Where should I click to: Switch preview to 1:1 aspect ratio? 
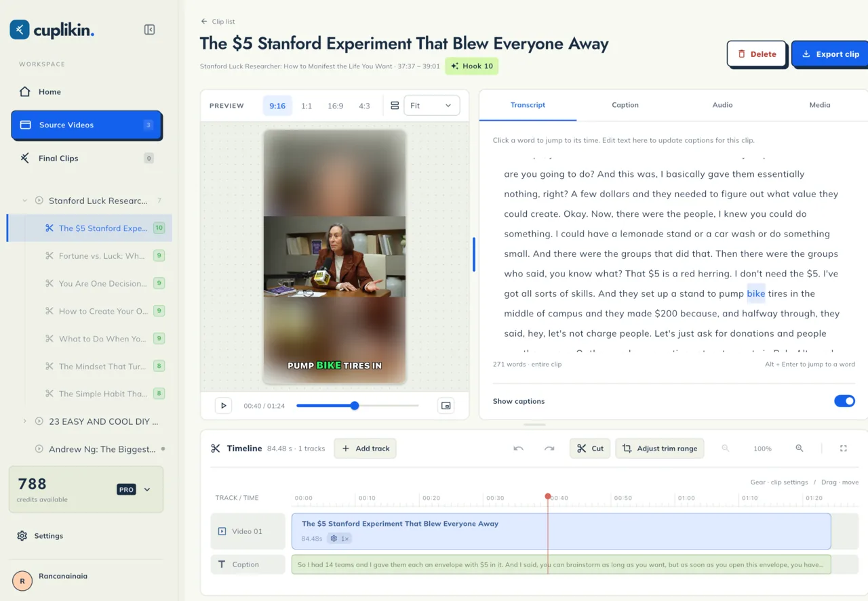tap(307, 106)
